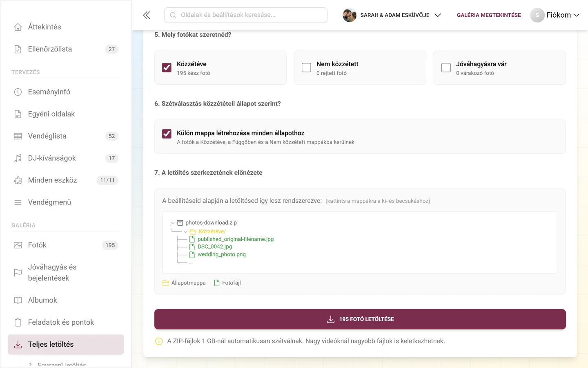
Task: Collapse sidebar with double-chevron icon
Action: pyautogui.click(x=147, y=15)
